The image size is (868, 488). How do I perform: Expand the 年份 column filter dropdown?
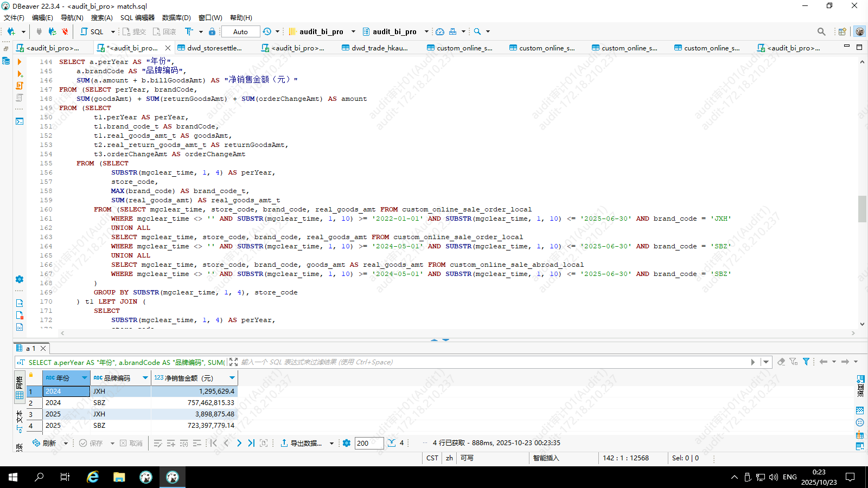[84, 378]
